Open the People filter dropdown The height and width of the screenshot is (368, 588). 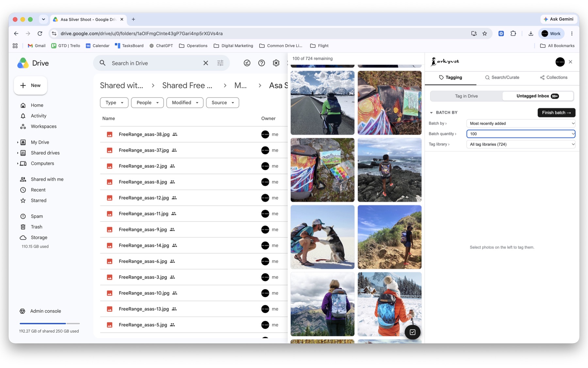pyautogui.click(x=147, y=103)
